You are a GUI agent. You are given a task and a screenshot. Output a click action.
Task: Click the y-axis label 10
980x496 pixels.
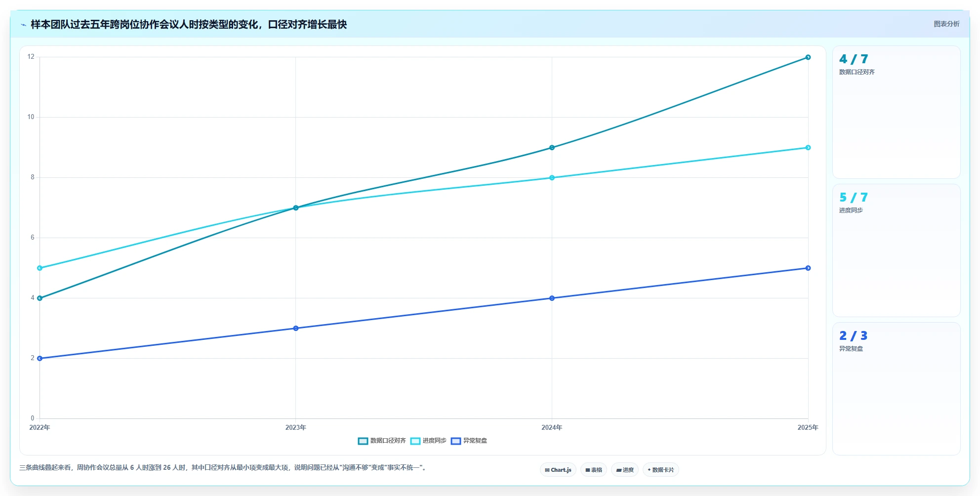31,117
